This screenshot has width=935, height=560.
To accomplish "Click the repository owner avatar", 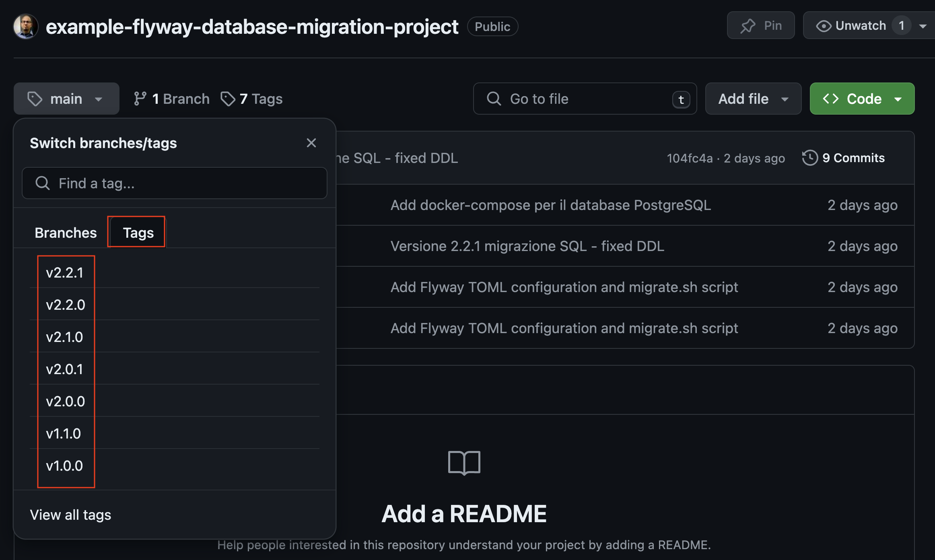I will point(26,27).
